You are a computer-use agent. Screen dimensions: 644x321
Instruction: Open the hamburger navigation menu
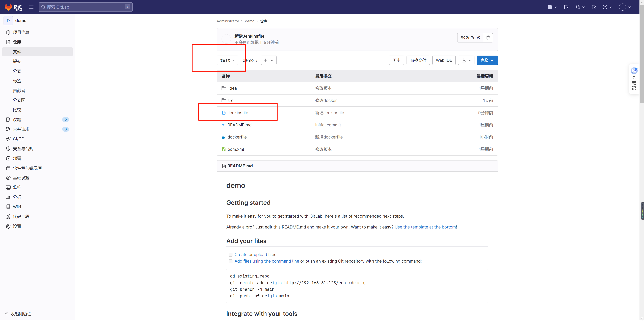[31, 7]
